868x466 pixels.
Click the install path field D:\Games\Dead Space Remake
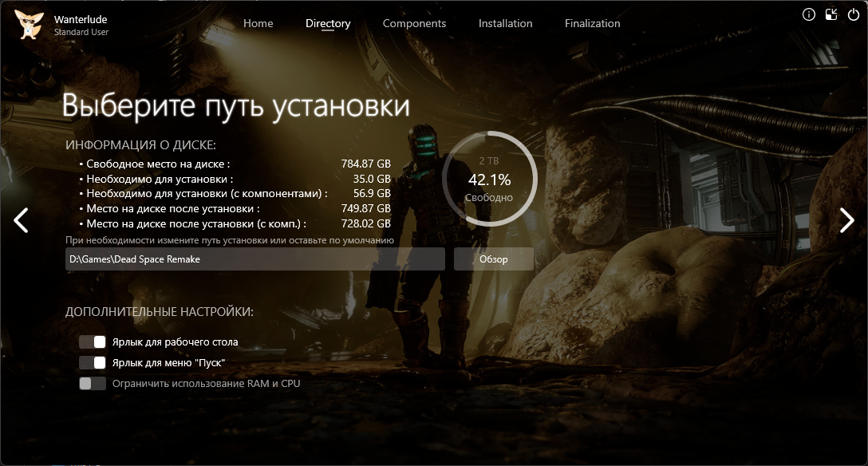(x=254, y=259)
